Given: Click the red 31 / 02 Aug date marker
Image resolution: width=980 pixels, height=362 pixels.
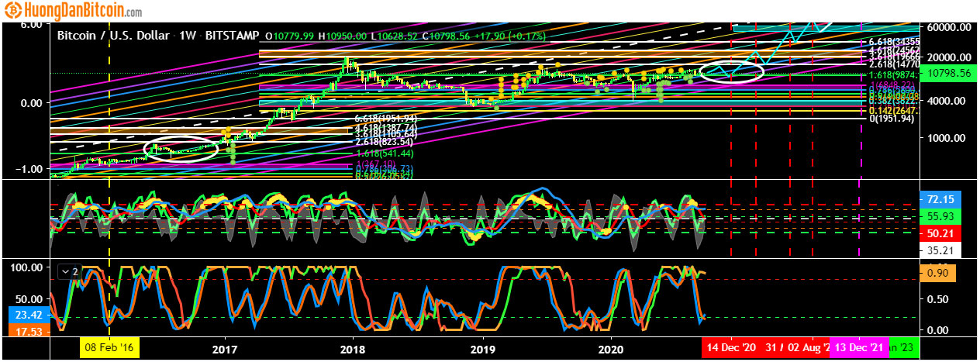Looking at the screenshot, I should (x=795, y=348).
